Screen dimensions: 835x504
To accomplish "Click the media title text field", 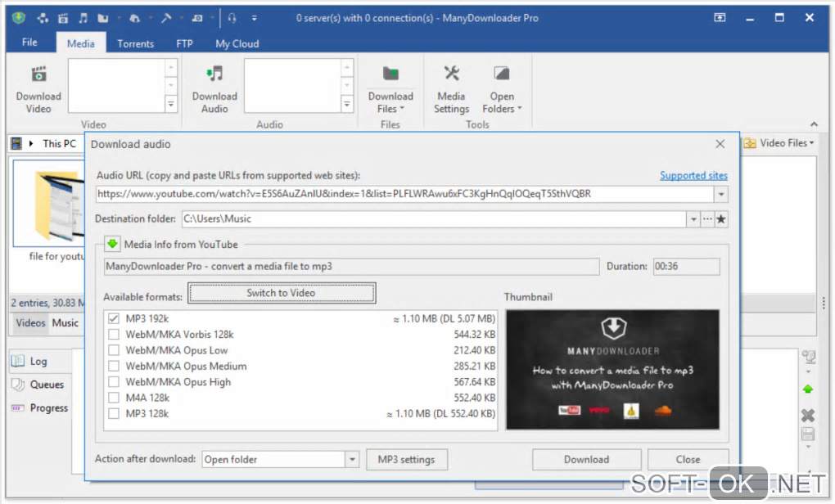I will pyautogui.click(x=351, y=266).
